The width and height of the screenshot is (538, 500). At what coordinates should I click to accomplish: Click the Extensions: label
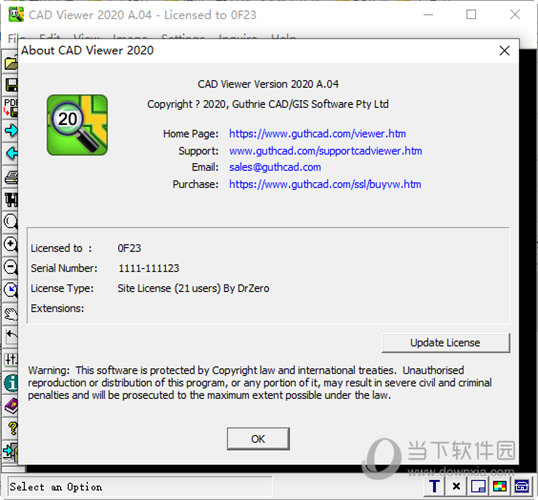(57, 309)
